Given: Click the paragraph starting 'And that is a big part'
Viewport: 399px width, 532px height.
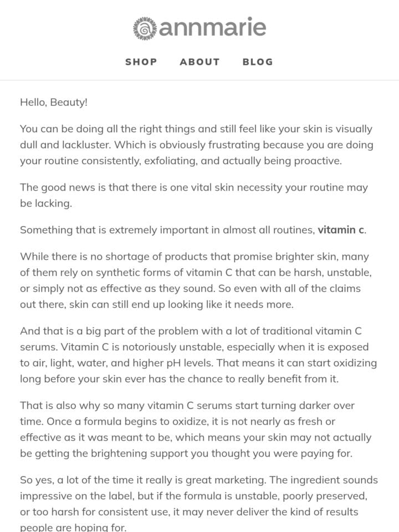Looking at the screenshot, I should click(x=198, y=355).
